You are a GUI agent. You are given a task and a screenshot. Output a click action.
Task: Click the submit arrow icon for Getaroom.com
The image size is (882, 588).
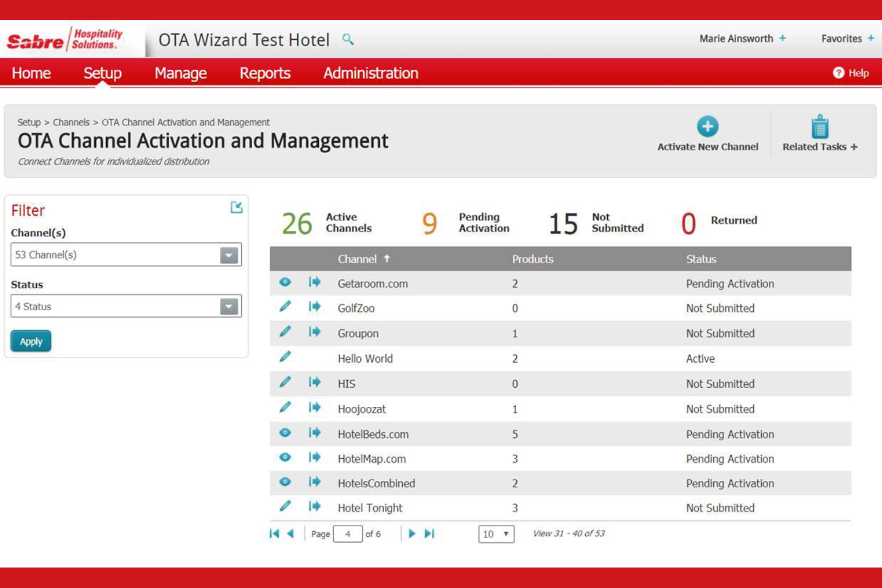[x=315, y=282]
